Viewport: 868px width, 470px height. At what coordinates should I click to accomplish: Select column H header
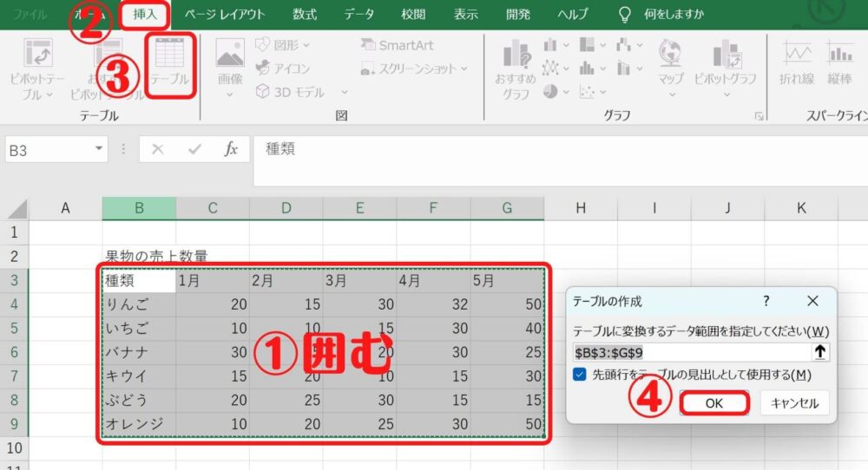(581, 208)
